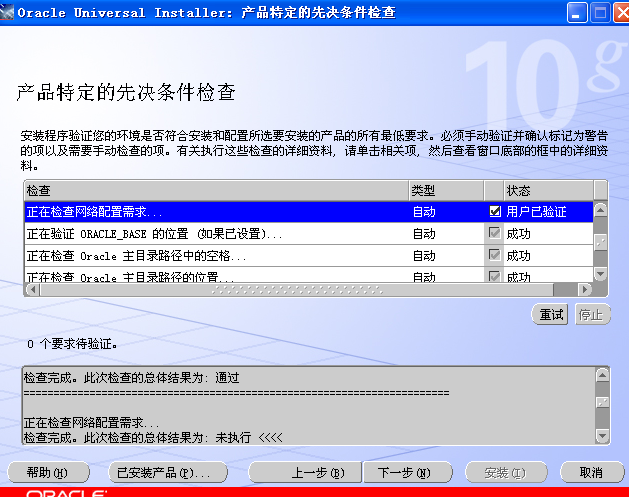Minimize the Oracle Universal Installer window
This screenshot has width=629, height=497.
577,13
